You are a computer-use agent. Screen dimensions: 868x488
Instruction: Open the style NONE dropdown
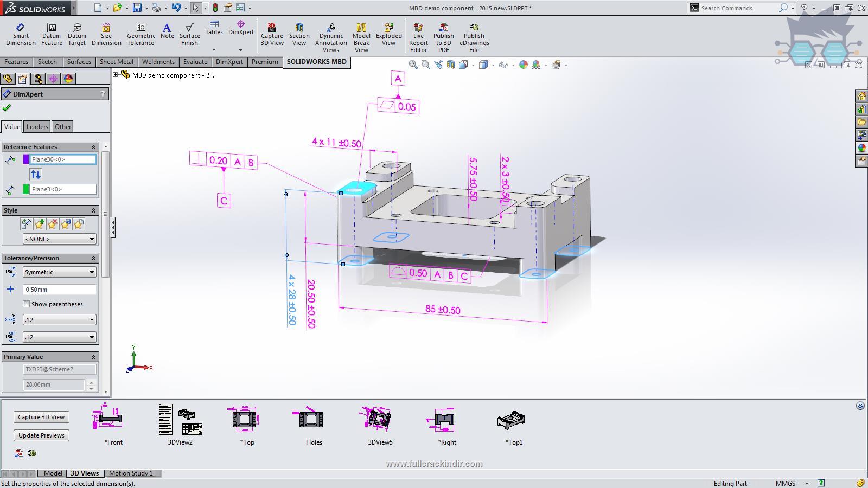click(59, 239)
